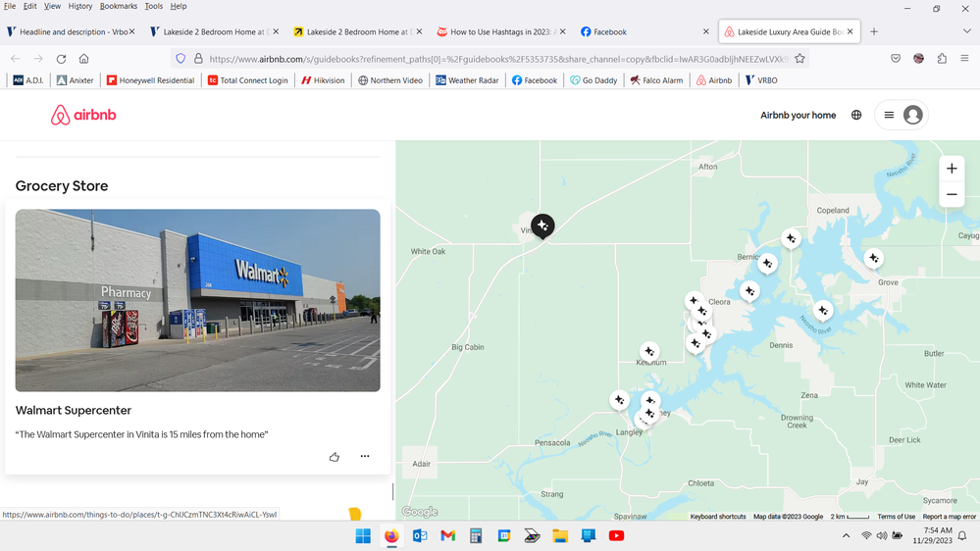The height and width of the screenshot is (551, 980).
Task: Reload the current page
Action: click(61, 59)
